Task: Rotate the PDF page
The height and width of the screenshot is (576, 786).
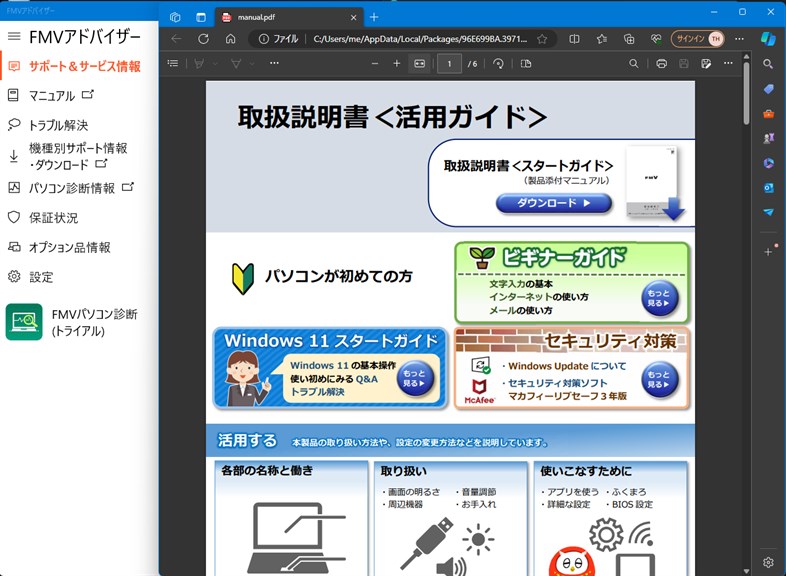Action: pos(498,64)
